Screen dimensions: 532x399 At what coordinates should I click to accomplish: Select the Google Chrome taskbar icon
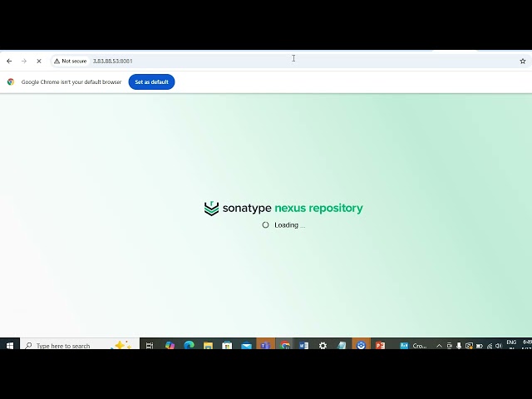point(284,345)
